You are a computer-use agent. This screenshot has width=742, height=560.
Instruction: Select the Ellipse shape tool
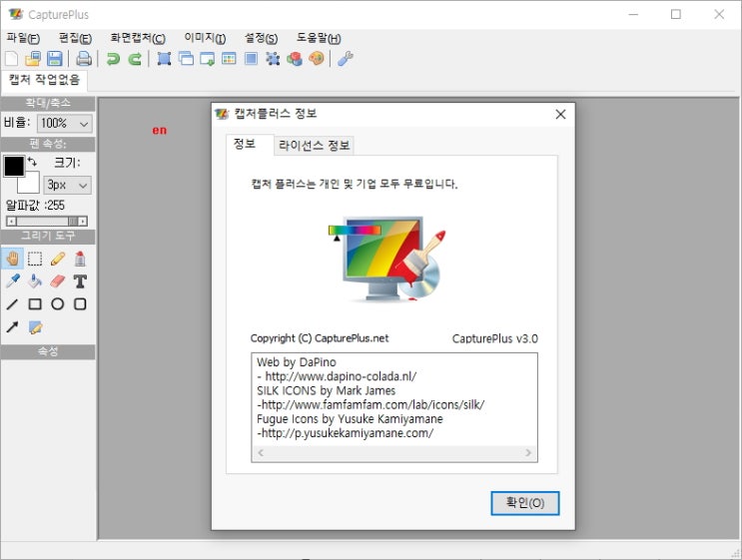(x=58, y=304)
